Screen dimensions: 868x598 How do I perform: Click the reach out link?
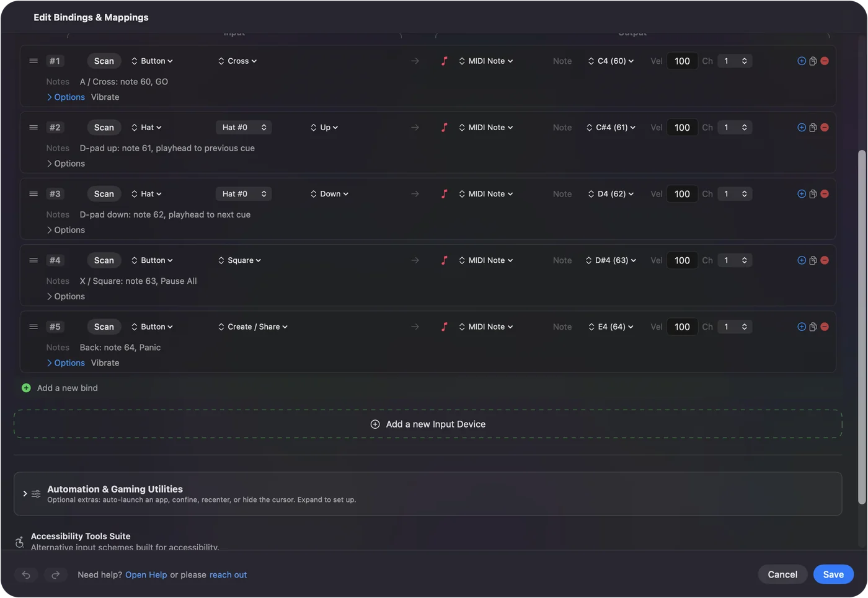click(x=228, y=574)
